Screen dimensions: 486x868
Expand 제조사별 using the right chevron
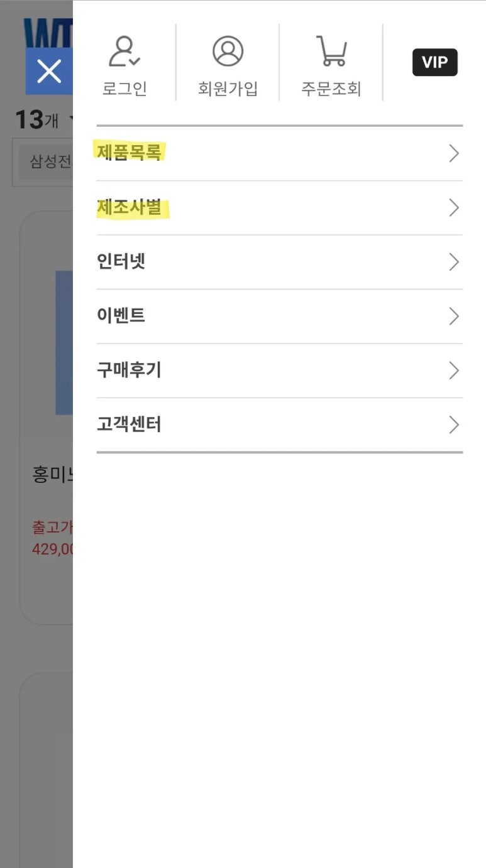coord(453,208)
